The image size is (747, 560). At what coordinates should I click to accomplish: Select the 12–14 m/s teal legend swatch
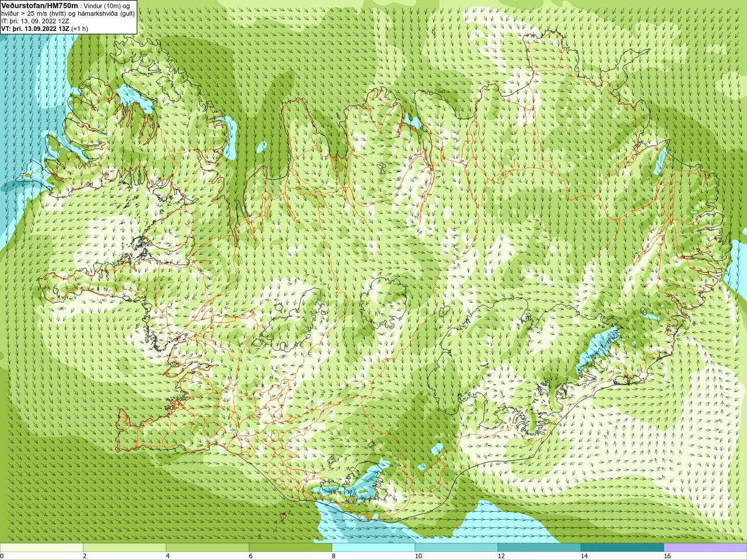coord(539,548)
